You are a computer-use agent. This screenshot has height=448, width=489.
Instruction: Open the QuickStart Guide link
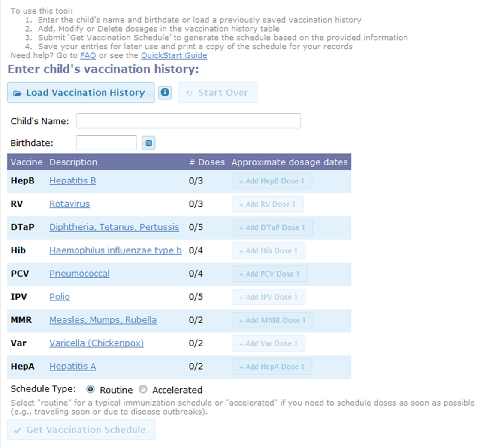tap(174, 56)
